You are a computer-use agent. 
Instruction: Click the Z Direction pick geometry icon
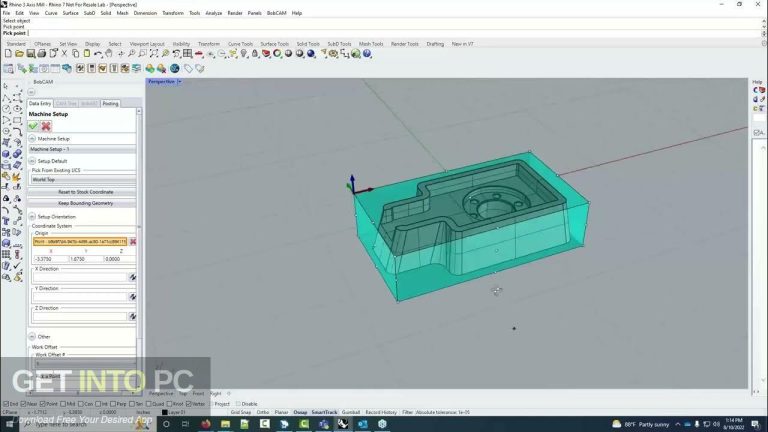pos(132,316)
